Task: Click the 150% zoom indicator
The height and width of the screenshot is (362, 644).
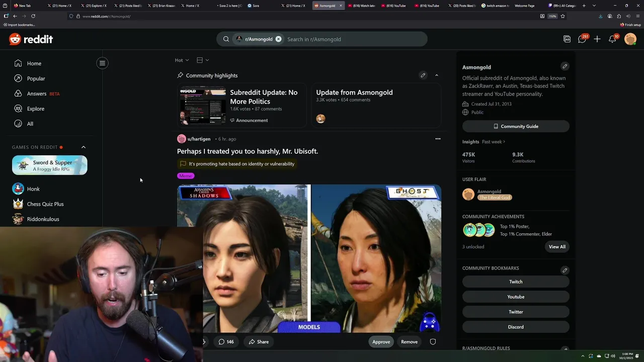Action: click(x=552, y=16)
